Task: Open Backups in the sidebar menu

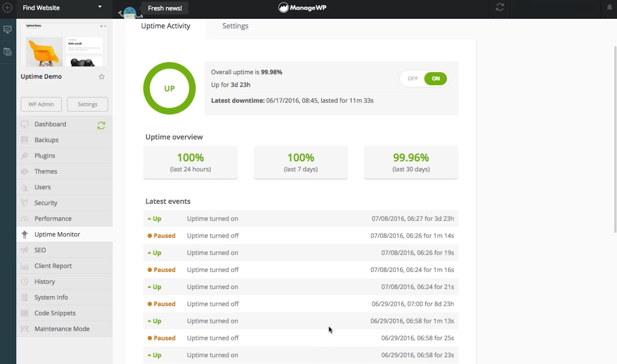Action: coord(46,140)
